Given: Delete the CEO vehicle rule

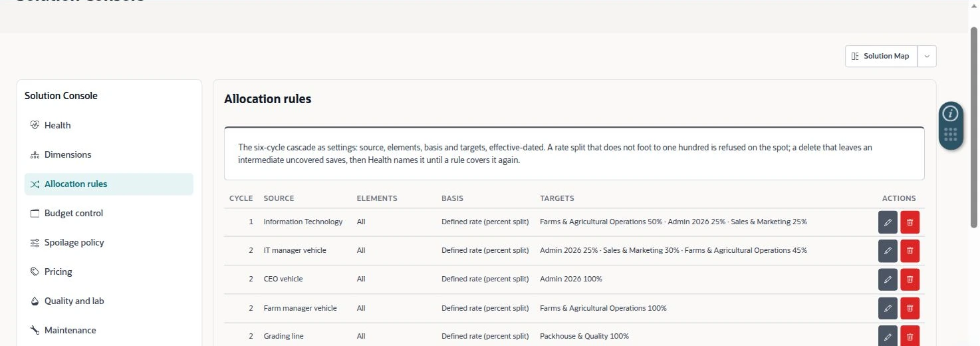Looking at the screenshot, I should (910, 279).
